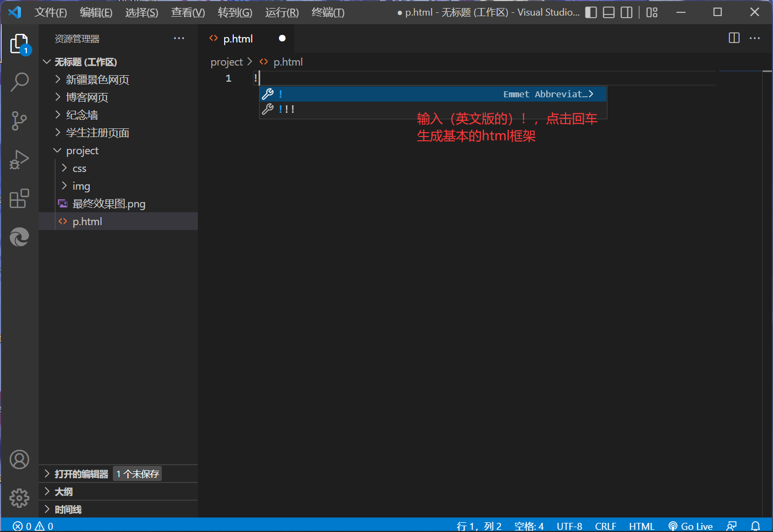Open the notifications bell in status bar
Image resolution: width=773 pixels, height=532 pixels.
[755, 526]
